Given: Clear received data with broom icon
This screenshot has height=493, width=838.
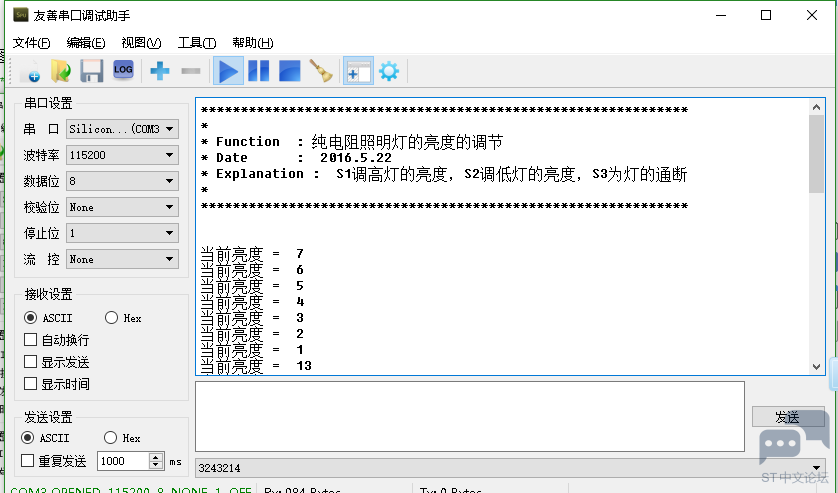Looking at the screenshot, I should pyautogui.click(x=321, y=71).
